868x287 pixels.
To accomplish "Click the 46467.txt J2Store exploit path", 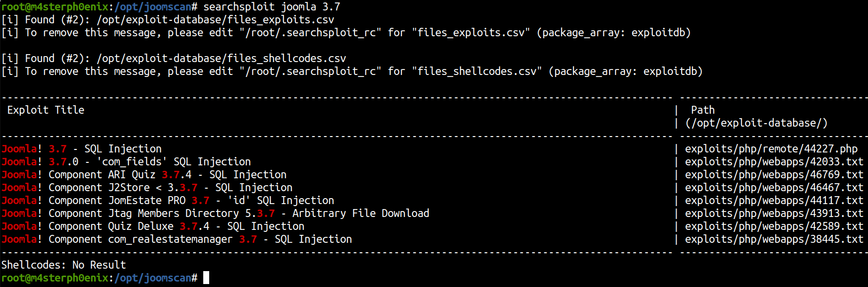I will pyautogui.click(x=774, y=187).
